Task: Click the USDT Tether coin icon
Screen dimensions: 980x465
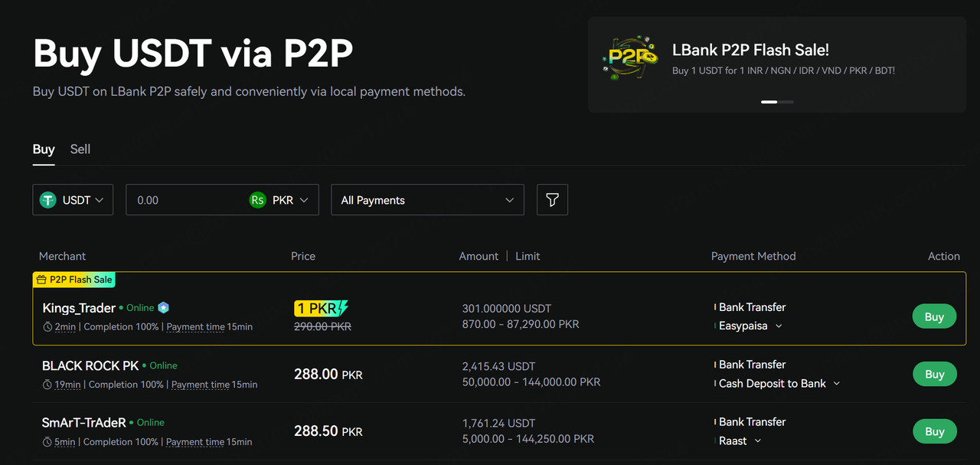Action: [x=49, y=200]
